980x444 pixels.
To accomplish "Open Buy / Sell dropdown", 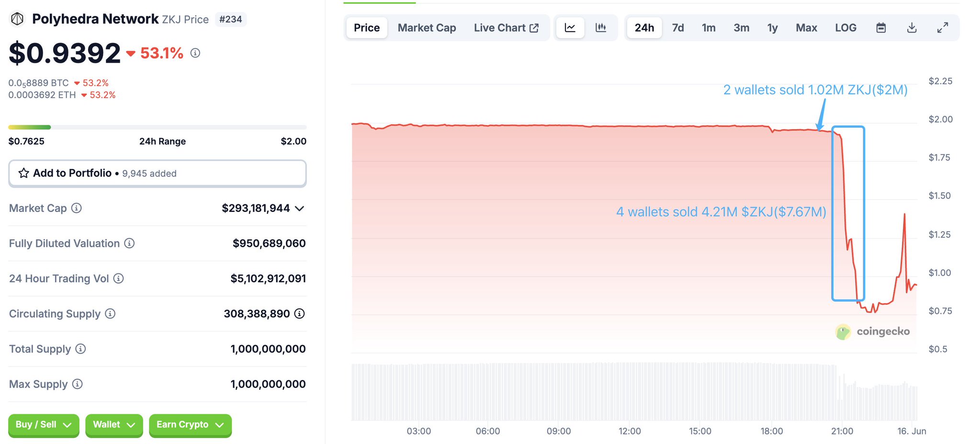I will (x=44, y=425).
